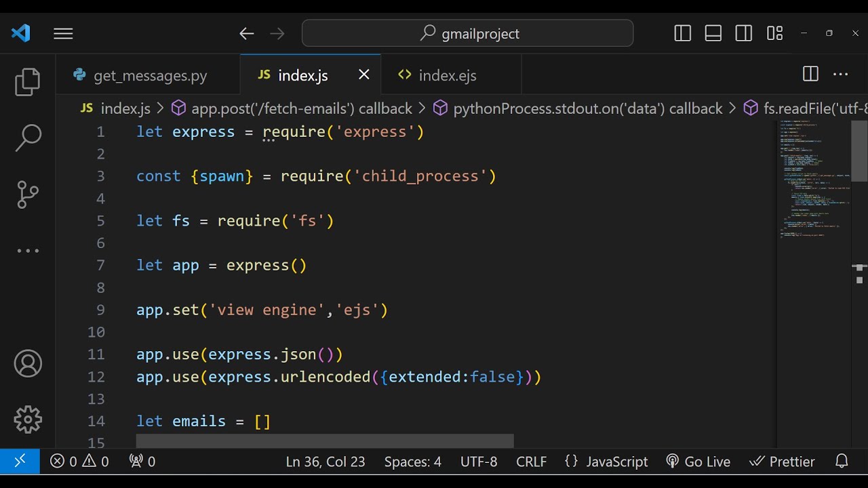Viewport: 868px width, 488px height.
Task: Click the remote window indicator icon
Action: tap(20, 462)
